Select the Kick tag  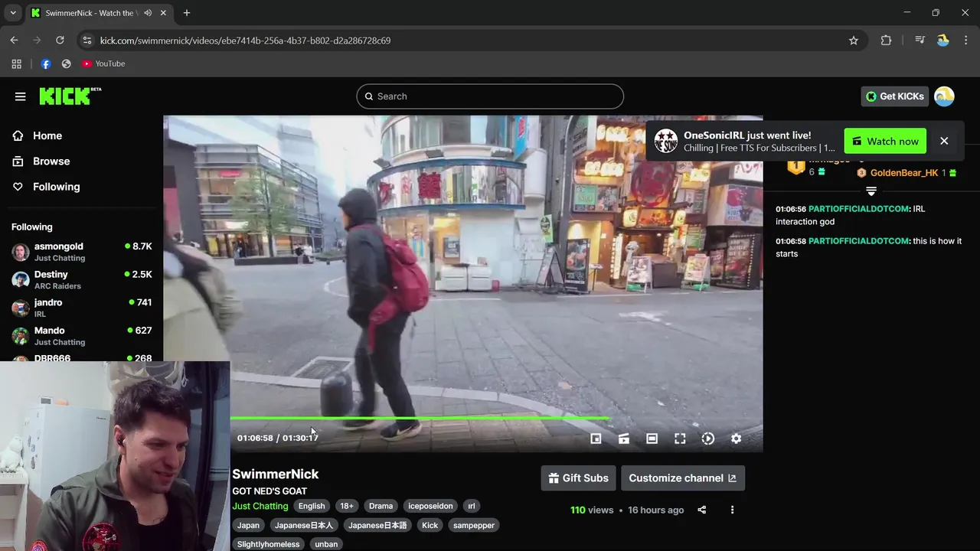[430, 525]
